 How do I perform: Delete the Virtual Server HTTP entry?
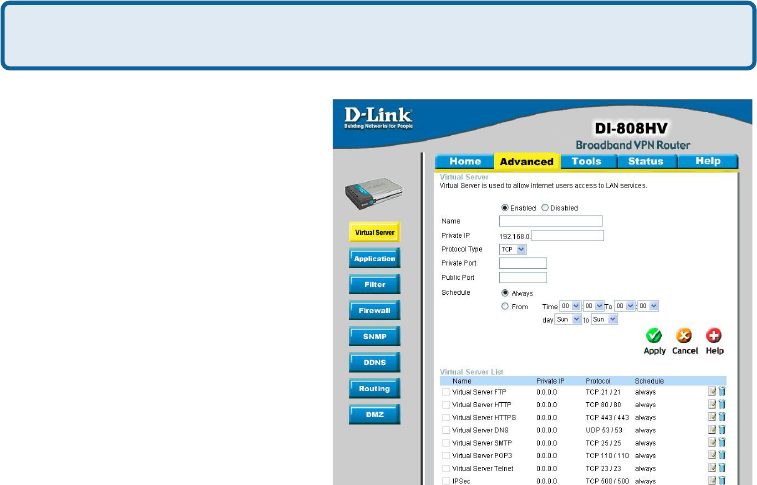click(x=722, y=404)
